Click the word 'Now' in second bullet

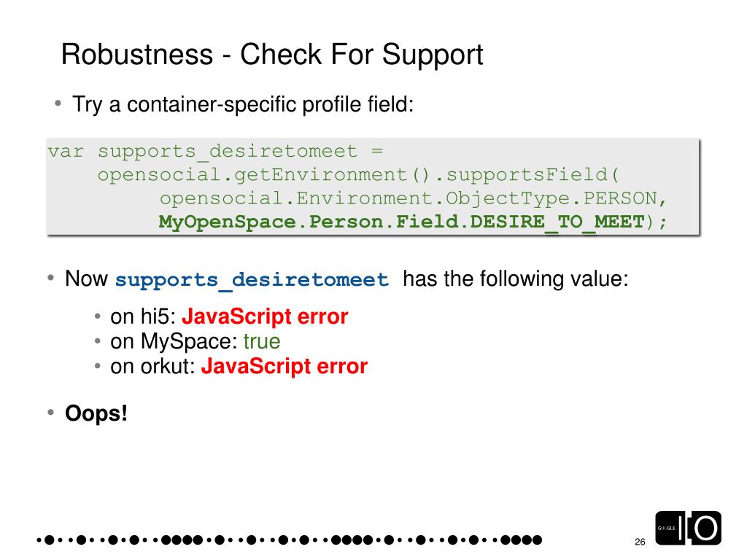86,279
